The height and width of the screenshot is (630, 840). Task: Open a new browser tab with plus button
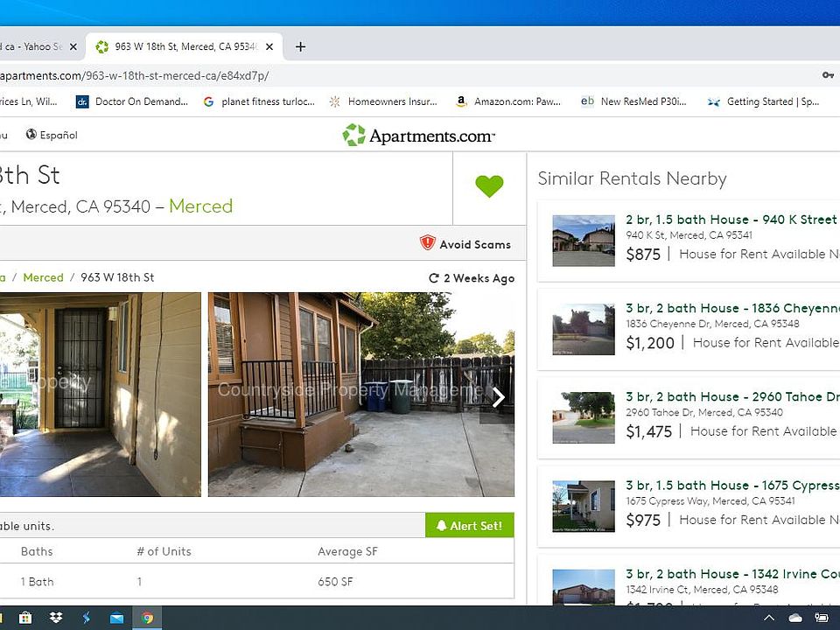point(300,46)
